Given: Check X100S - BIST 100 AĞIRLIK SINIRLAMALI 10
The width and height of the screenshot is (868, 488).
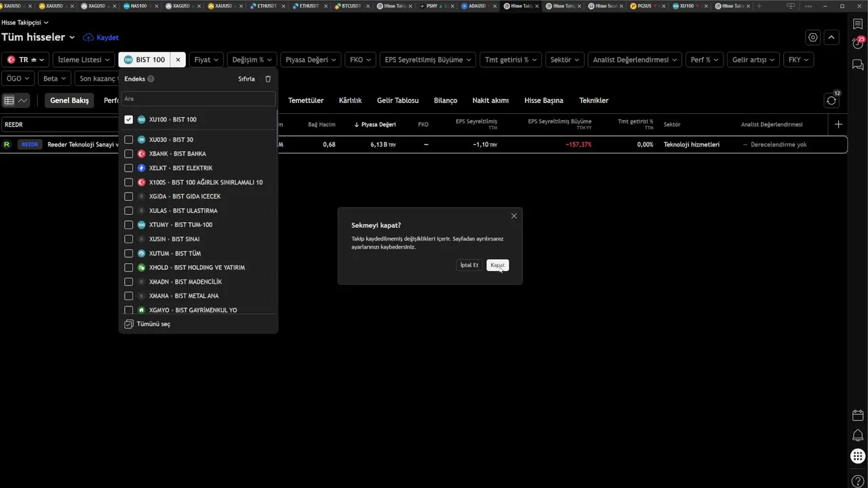Looking at the screenshot, I should pyautogui.click(x=129, y=182).
